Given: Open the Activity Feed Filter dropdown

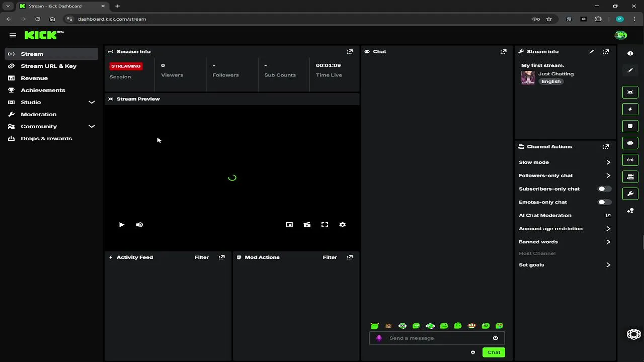Looking at the screenshot, I should [x=202, y=257].
